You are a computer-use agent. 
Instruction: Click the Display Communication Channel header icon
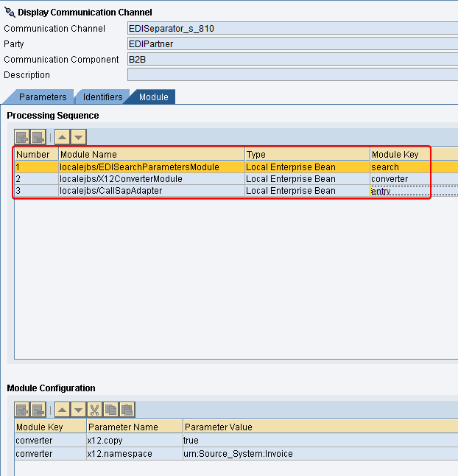click(10, 12)
